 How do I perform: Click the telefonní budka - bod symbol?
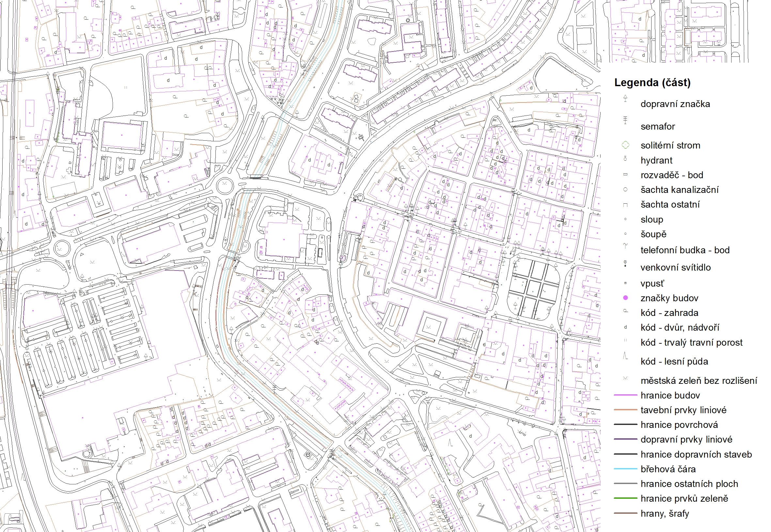tap(625, 246)
